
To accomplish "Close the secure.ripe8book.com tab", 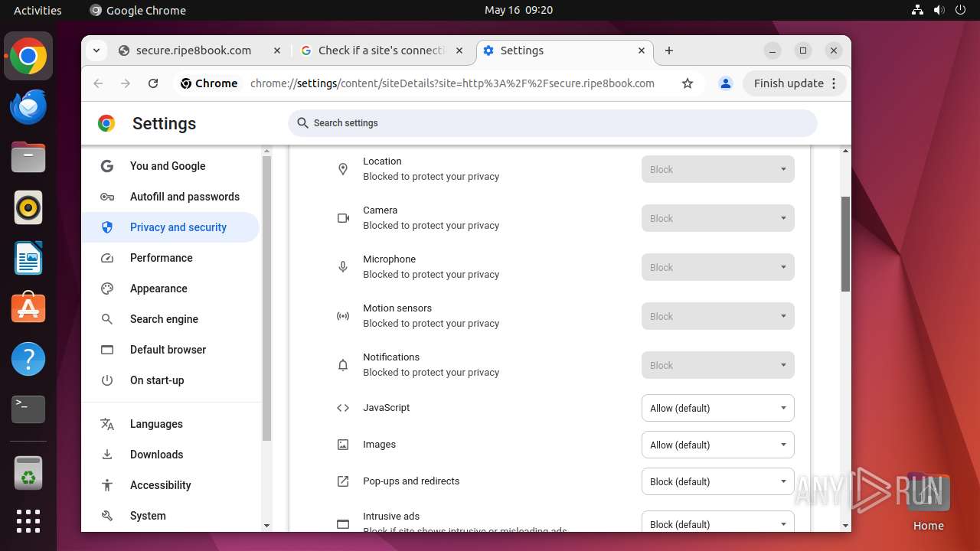I will [277, 51].
